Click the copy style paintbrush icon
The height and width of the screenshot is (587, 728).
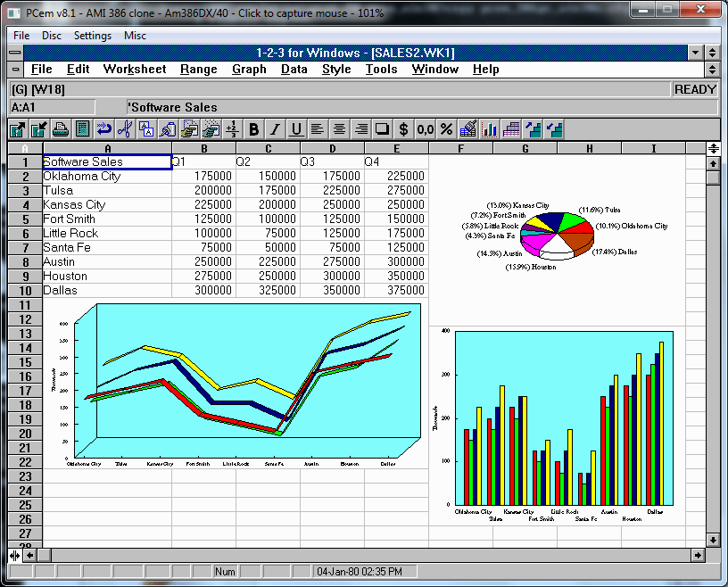(x=468, y=129)
